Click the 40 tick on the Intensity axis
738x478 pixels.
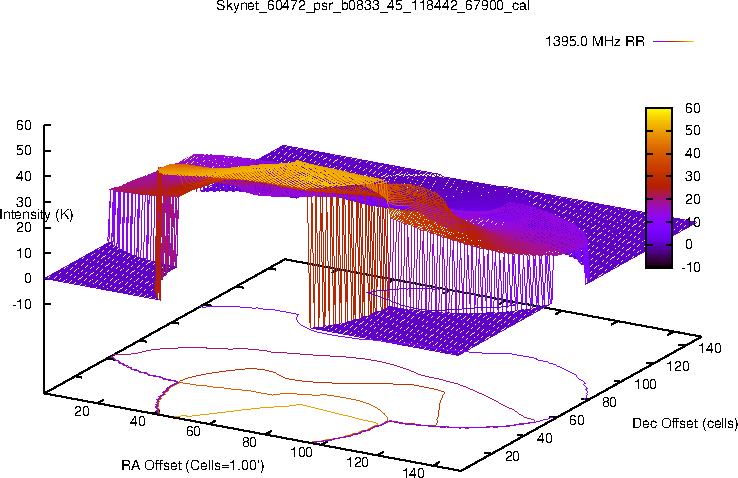[24, 176]
